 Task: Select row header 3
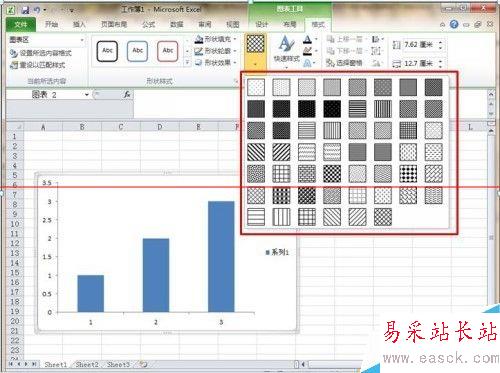pyautogui.click(x=14, y=156)
